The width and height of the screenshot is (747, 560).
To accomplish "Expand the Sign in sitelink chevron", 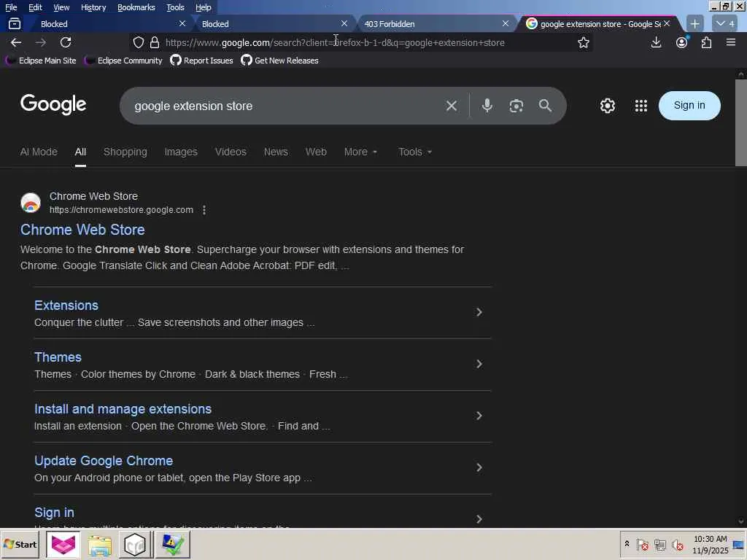I will 479,519.
